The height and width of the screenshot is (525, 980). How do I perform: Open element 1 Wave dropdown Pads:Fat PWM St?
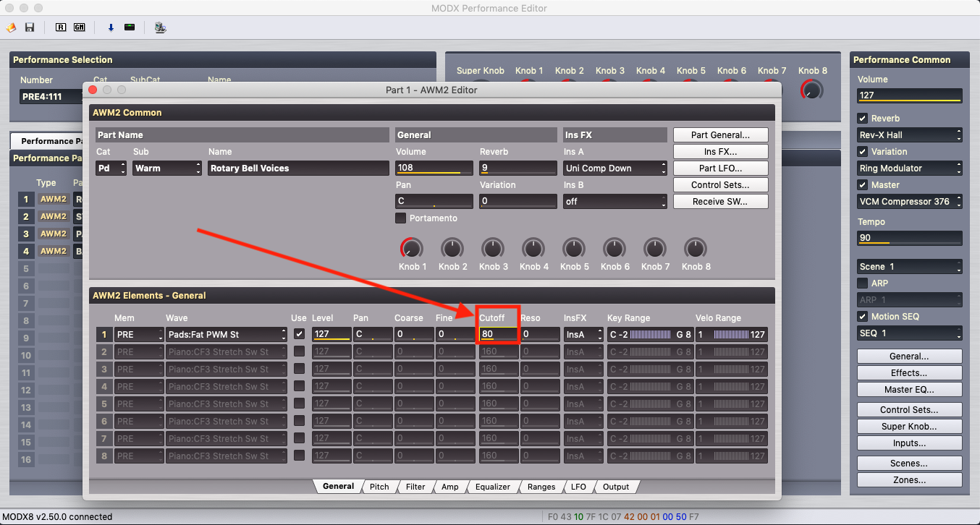(x=227, y=334)
